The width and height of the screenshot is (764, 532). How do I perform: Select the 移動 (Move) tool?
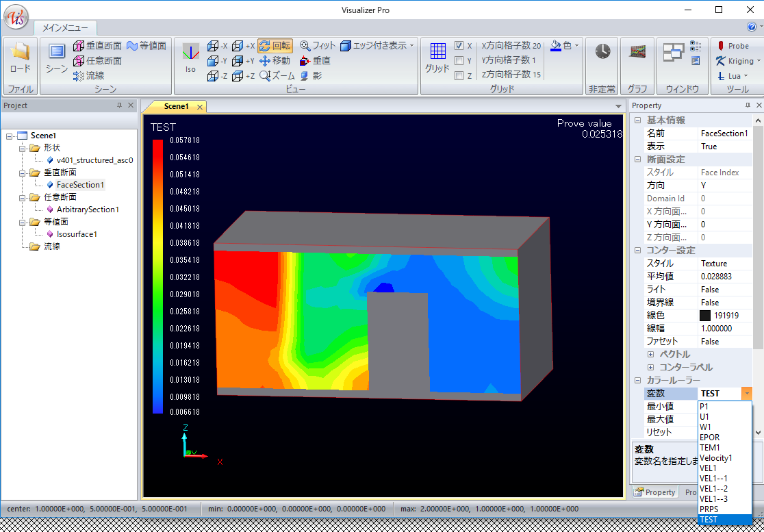(275, 61)
